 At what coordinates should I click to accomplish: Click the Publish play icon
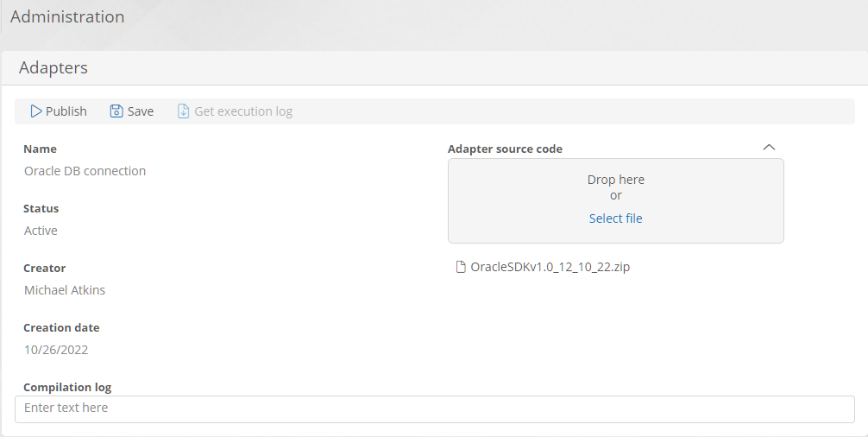(36, 111)
